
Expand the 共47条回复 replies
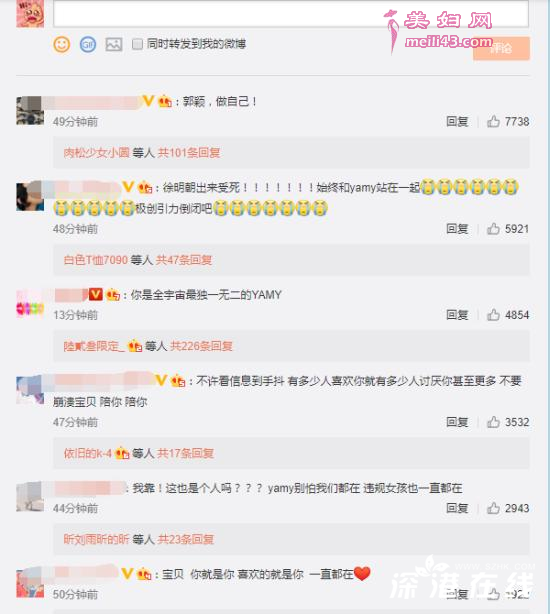[184, 260]
